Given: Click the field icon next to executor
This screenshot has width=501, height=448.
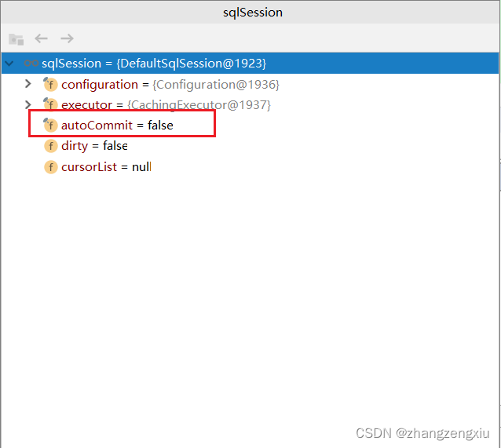Looking at the screenshot, I should tap(50, 104).
